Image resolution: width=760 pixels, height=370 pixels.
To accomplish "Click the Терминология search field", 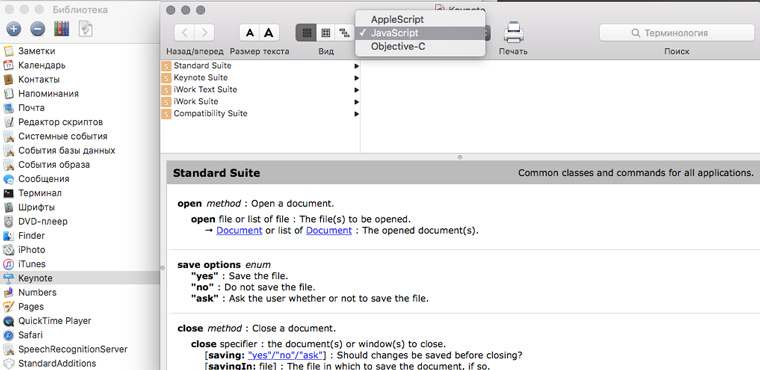I will 676,33.
